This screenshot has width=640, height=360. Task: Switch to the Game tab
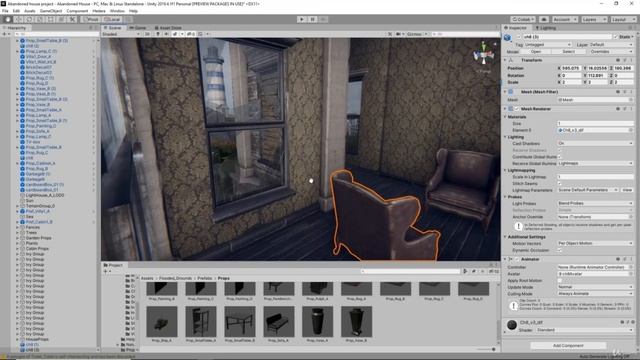pos(138,28)
